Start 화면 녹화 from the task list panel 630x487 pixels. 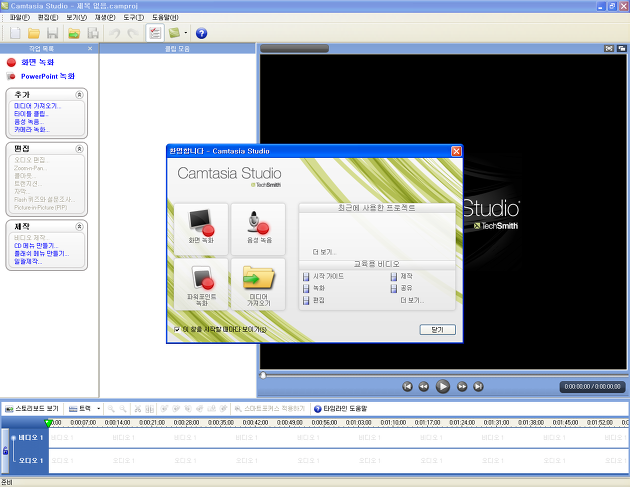(37, 62)
